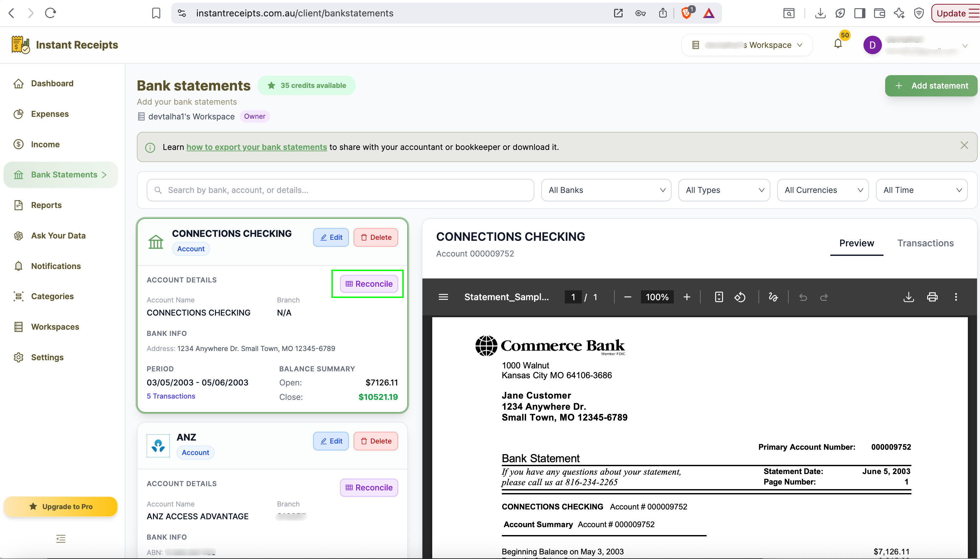Select Bank Statements in sidebar
Screen dimensions: 980x559
(x=61, y=175)
